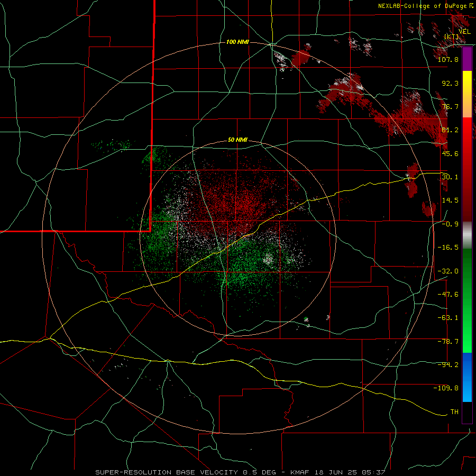Select the 107.8 legend value

(x=448, y=59)
